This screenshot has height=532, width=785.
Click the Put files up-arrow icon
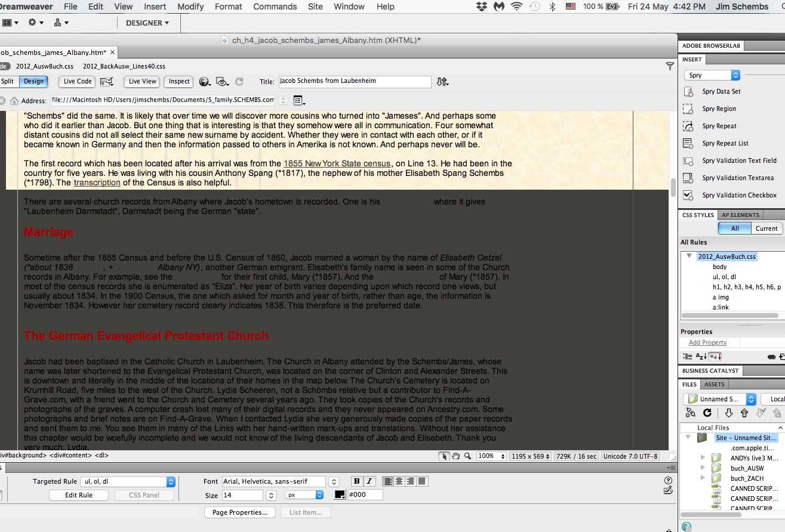coord(744,413)
